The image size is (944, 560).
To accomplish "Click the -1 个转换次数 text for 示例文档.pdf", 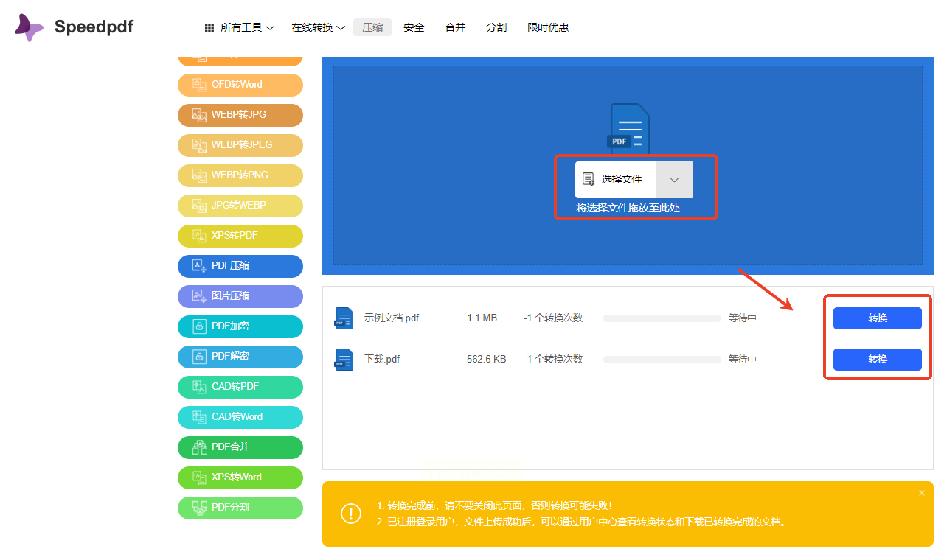I will (553, 318).
